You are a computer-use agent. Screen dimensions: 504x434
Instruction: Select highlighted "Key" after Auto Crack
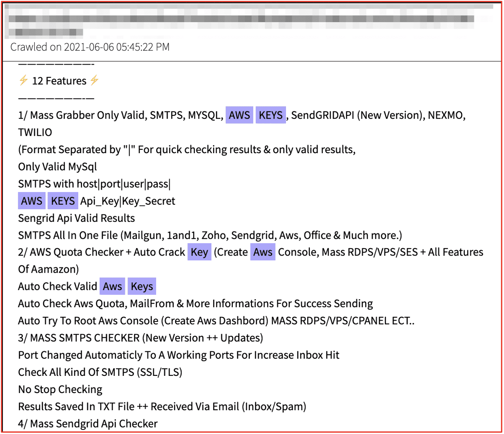tap(200, 252)
